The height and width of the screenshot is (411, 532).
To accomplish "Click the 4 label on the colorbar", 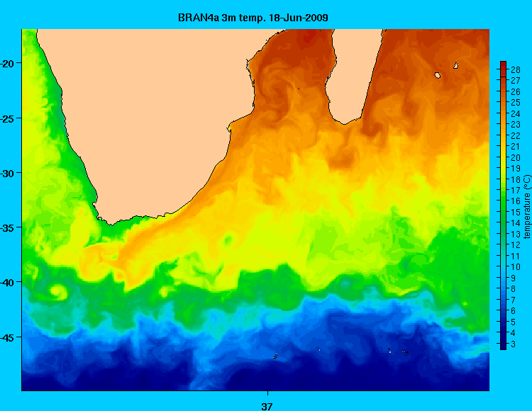I will pos(513,333).
